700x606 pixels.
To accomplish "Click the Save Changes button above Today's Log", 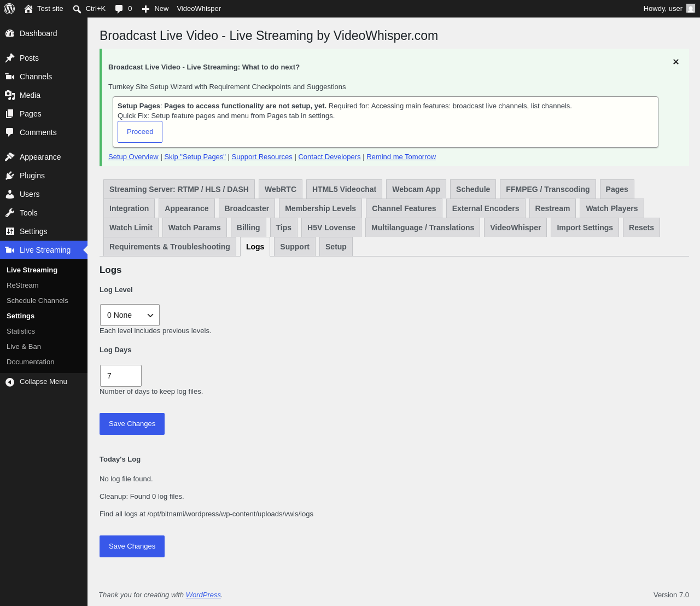I will tap(132, 424).
